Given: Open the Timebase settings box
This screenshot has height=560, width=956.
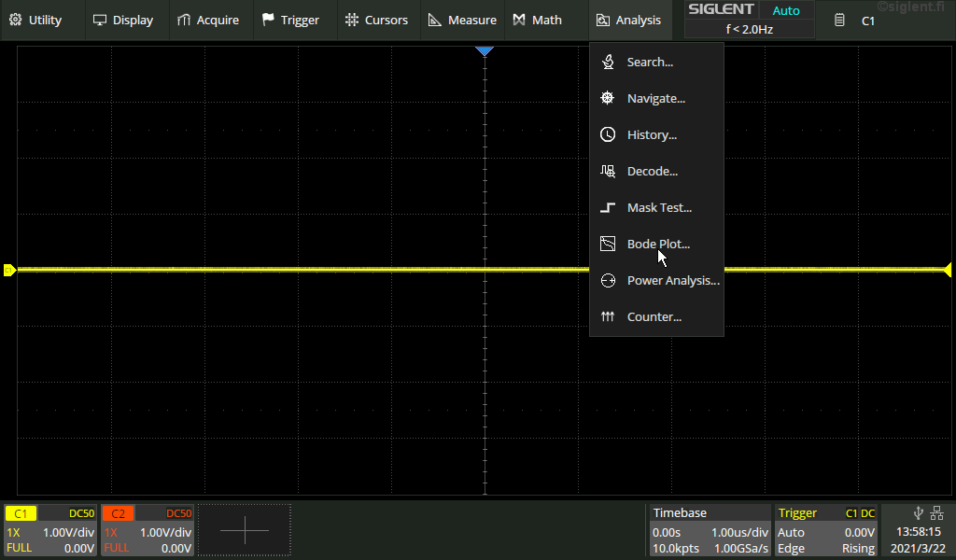Looking at the screenshot, I should [710, 530].
